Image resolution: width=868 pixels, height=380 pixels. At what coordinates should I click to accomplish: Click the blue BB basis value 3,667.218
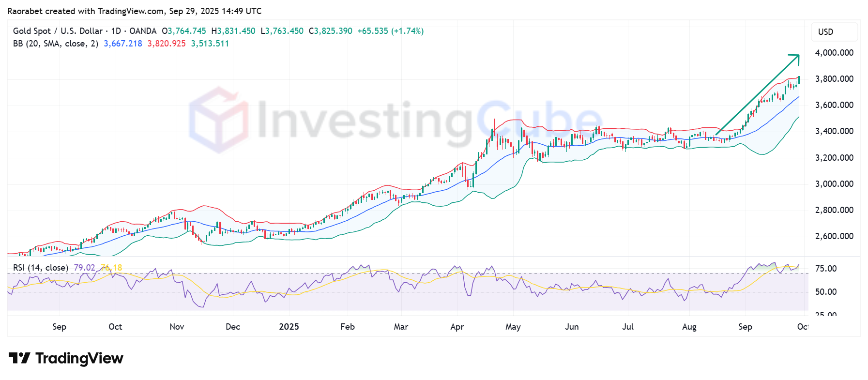click(123, 44)
